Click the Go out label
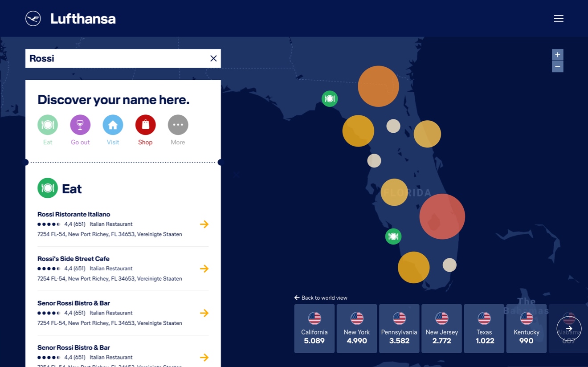588x367 pixels. (80, 142)
